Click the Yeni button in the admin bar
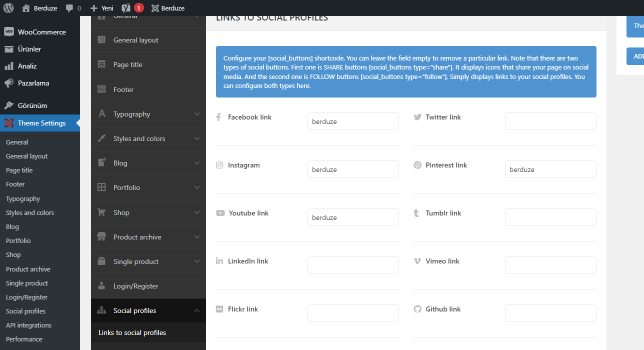This screenshot has width=644, height=350. [102, 8]
